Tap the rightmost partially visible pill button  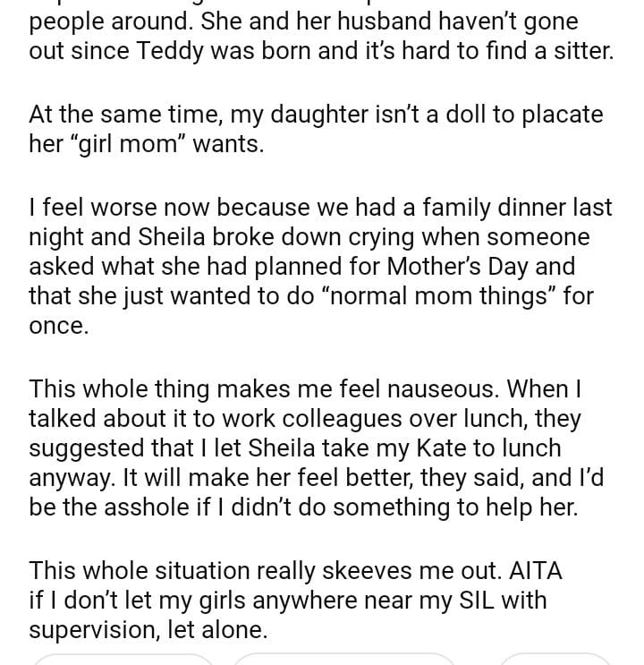coord(555,661)
